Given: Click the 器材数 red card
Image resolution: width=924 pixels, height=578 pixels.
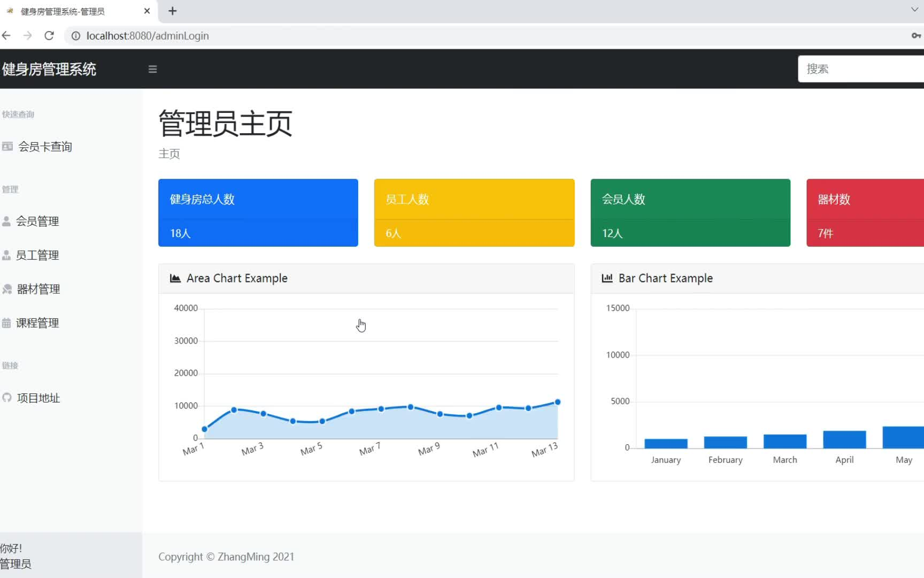Looking at the screenshot, I should 865,212.
